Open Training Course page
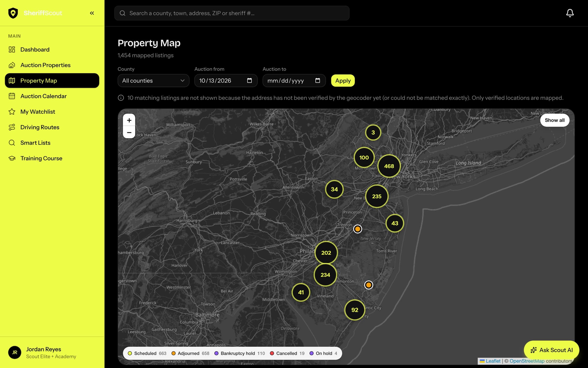This screenshot has width=588, height=368. pyautogui.click(x=52, y=158)
